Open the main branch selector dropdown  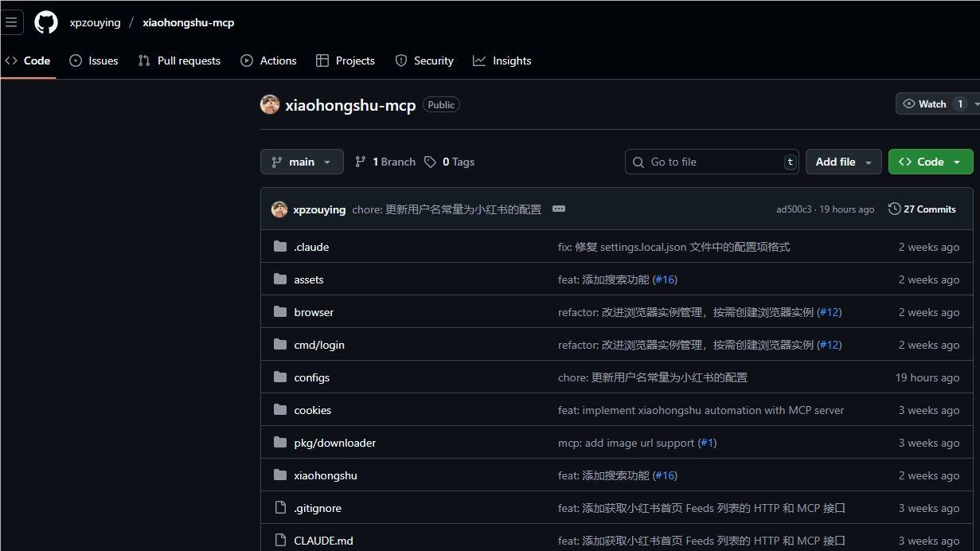click(302, 162)
